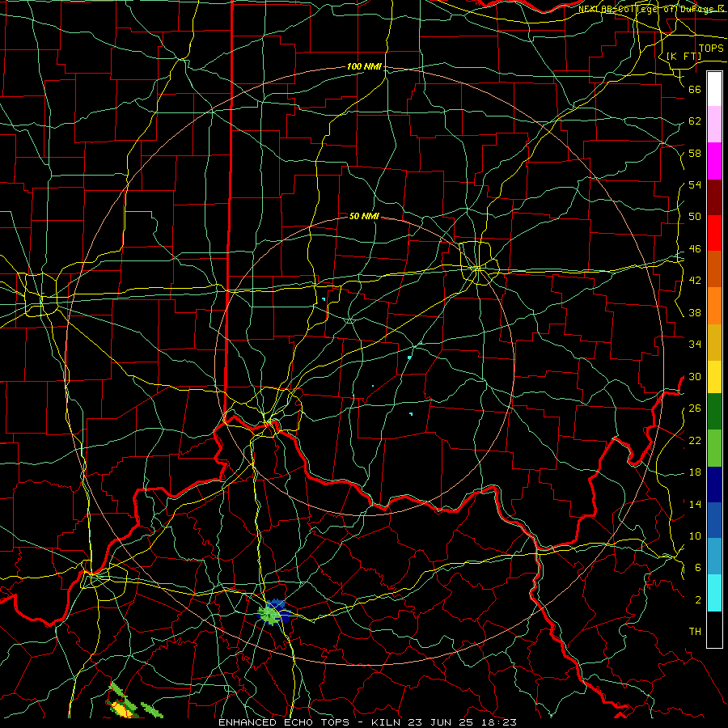728x728 pixels.
Task: Click the white swatch at legend top
Action: [714, 89]
